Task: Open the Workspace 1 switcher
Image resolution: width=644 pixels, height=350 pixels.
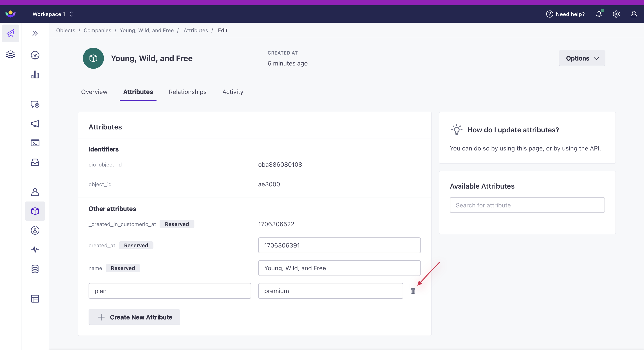Action: [x=53, y=14]
